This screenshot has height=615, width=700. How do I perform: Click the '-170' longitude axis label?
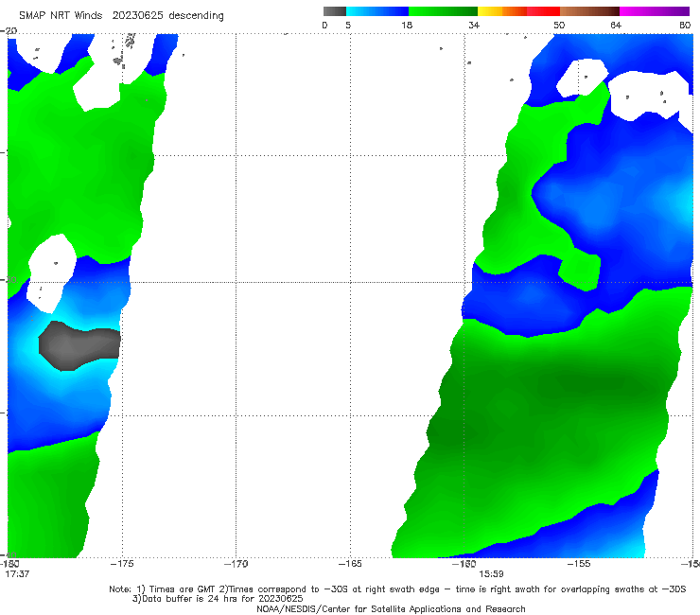(236, 564)
